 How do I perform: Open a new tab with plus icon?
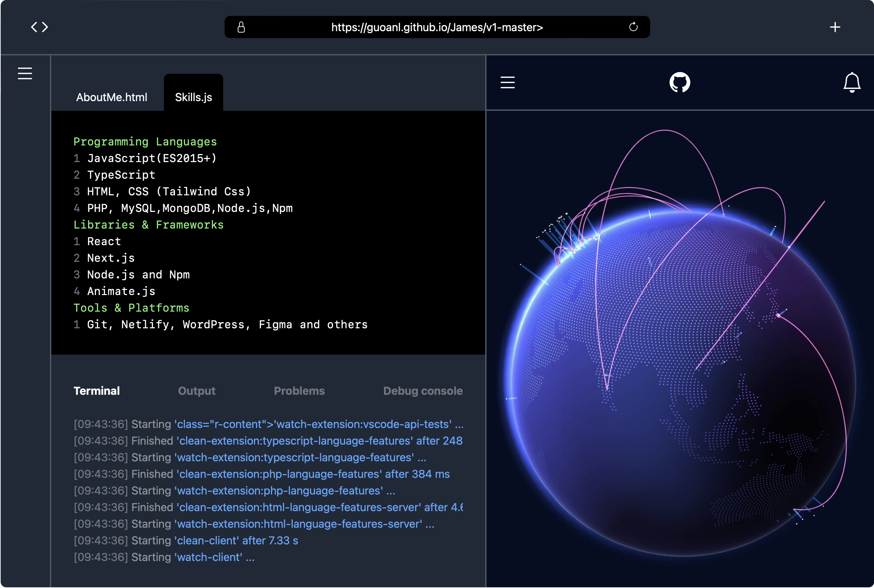834,27
